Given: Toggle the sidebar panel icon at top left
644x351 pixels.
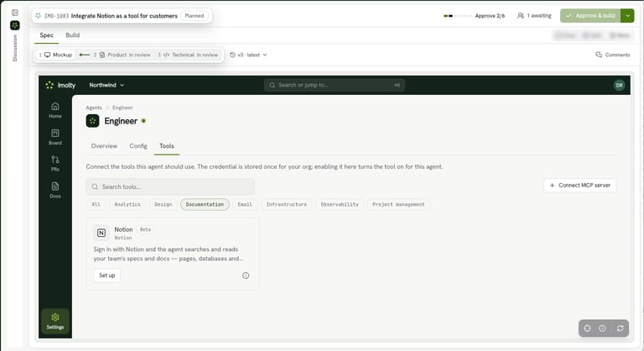Looking at the screenshot, I should click(x=15, y=13).
